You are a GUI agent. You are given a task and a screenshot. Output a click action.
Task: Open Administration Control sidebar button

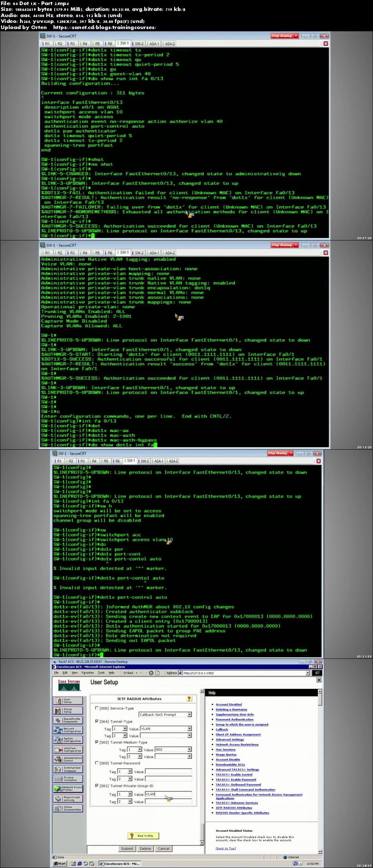(x=68, y=759)
